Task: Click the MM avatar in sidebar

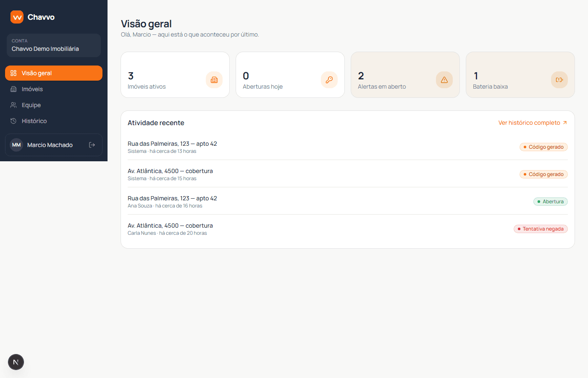Action: click(x=16, y=145)
